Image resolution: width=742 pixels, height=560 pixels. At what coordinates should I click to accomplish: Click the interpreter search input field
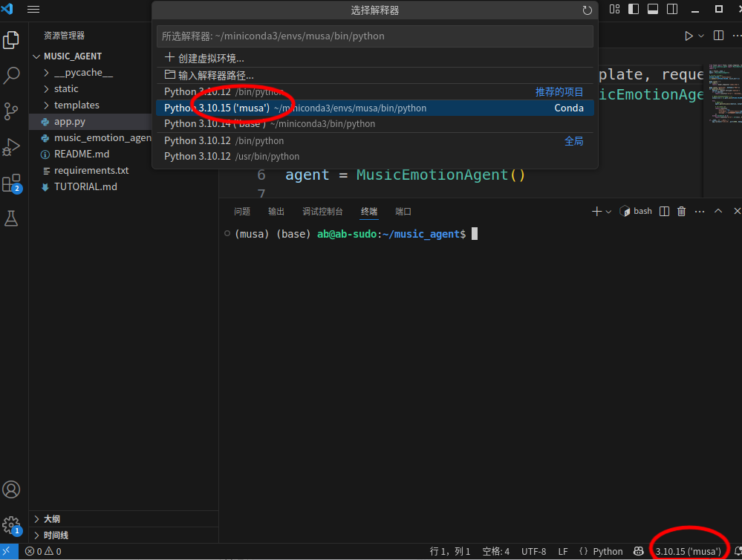(x=374, y=36)
